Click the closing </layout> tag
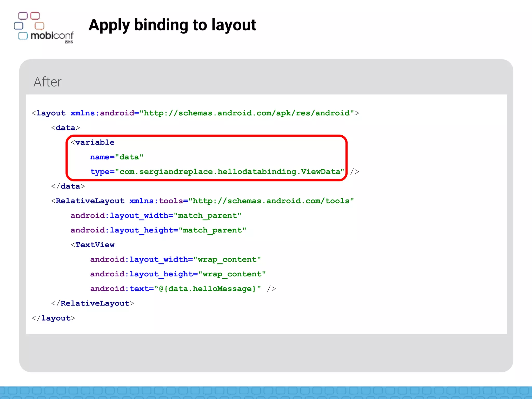Screen dimensions: 532x399 tap(53, 318)
